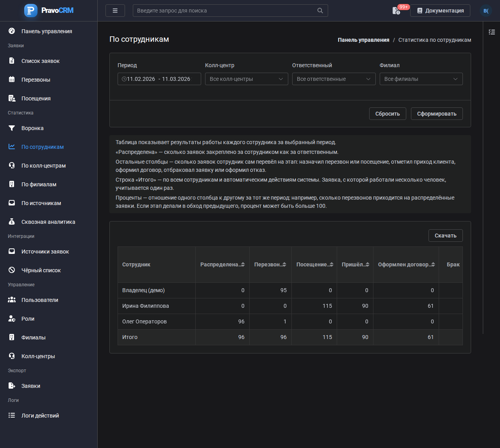This screenshot has width=500, height=448.
Task: Open notifications icon with 99+ badge
Action: click(396, 11)
